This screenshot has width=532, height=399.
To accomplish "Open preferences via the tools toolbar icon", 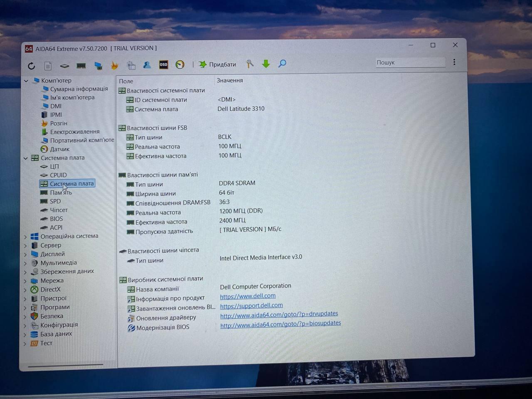I will [x=250, y=64].
